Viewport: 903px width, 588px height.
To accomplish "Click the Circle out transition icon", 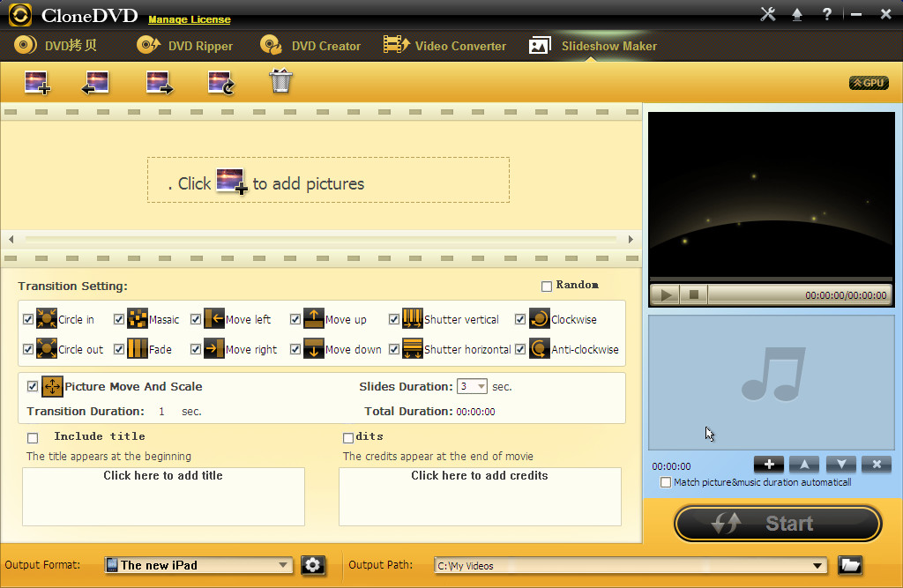I will coord(47,349).
